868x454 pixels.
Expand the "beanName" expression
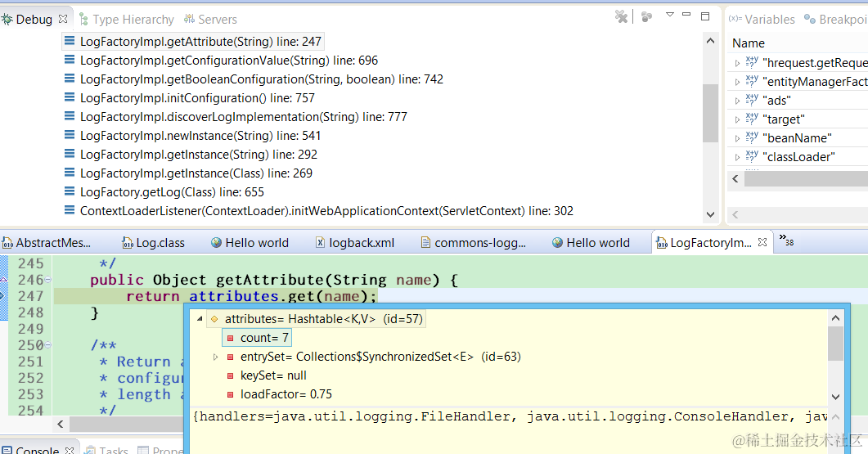(x=737, y=138)
